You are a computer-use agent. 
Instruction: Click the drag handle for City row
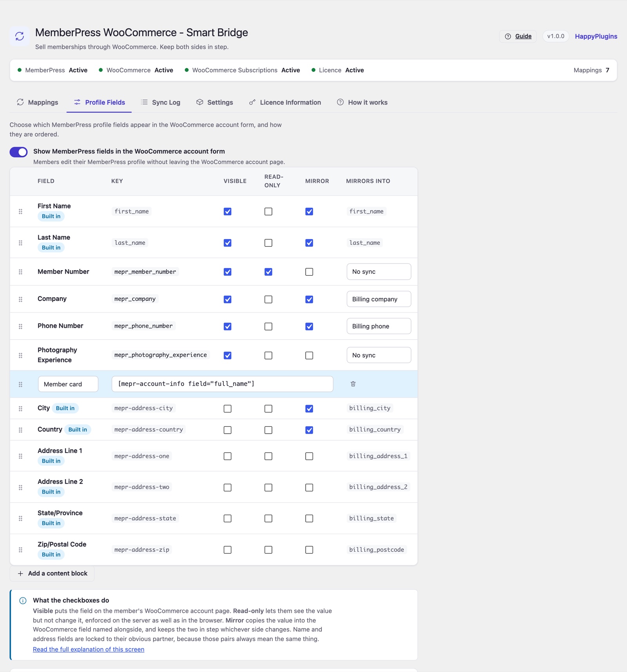click(20, 409)
